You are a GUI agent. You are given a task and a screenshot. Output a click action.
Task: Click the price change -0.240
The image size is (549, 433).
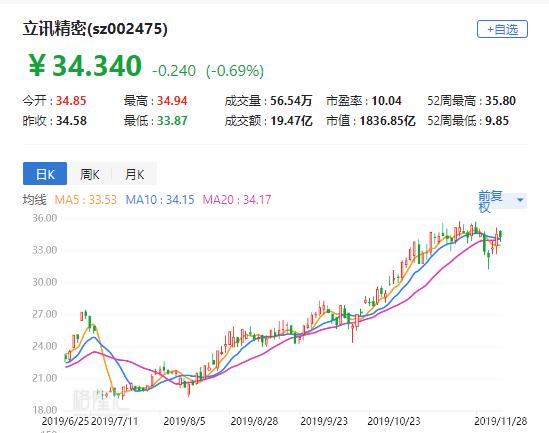[174, 71]
